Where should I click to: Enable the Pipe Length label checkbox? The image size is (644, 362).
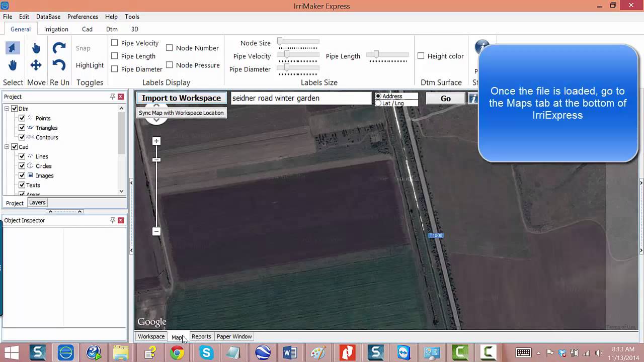115,56
